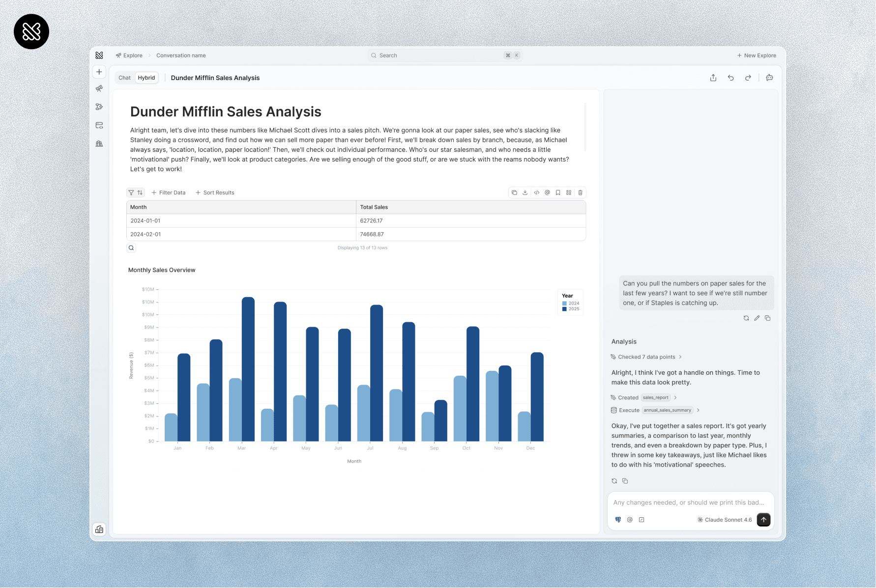This screenshot has height=588, width=876.
Task: Click the 'Dunder Mifflin Sales Analysis' header title
Action: click(x=215, y=78)
